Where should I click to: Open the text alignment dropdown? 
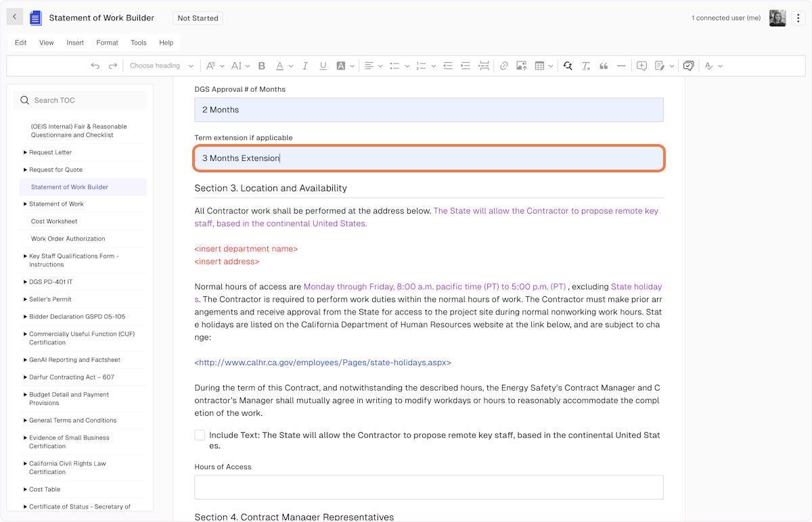click(x=374, y=66)
